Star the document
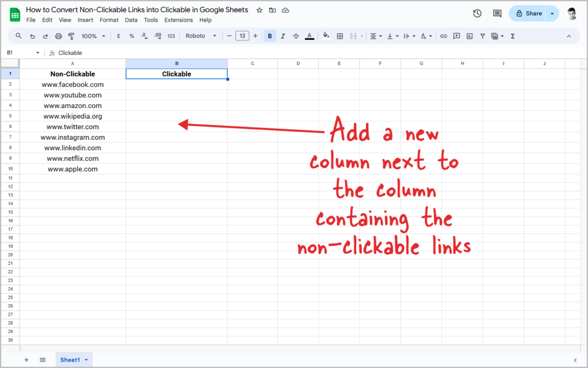The height and width of the screenshot is (368, 588). click(259, 10)
